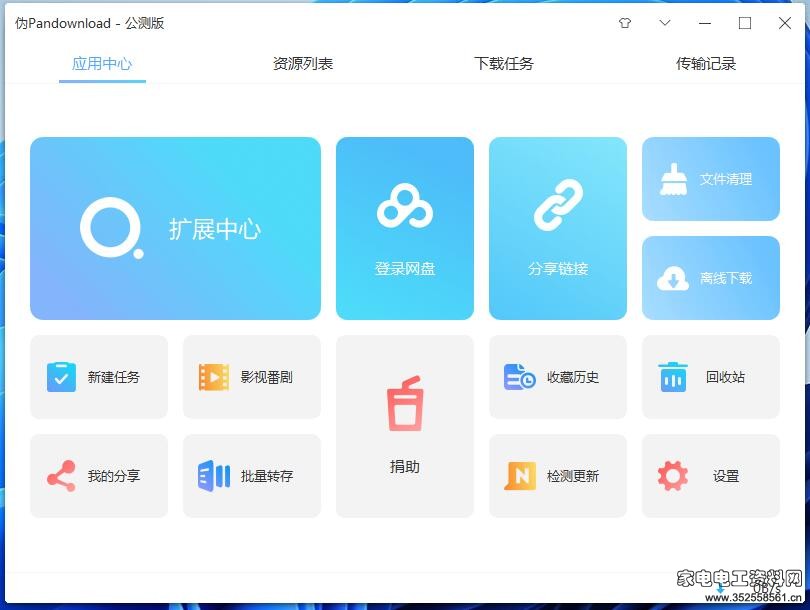This screenshot has width=810, height=610.
Task: Click the 捐助 drink cup icon
Action: [x=405, y=403]
